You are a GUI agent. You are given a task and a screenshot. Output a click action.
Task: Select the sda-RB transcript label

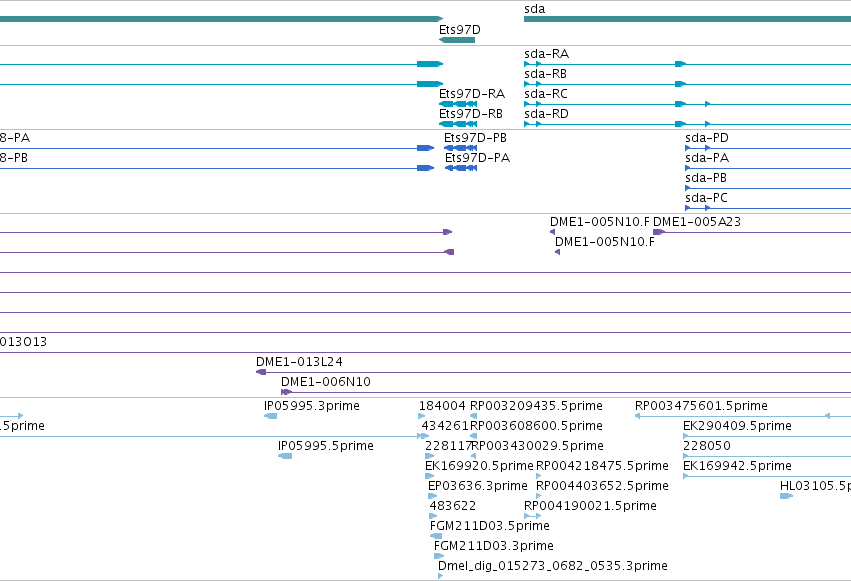point(545,74)
